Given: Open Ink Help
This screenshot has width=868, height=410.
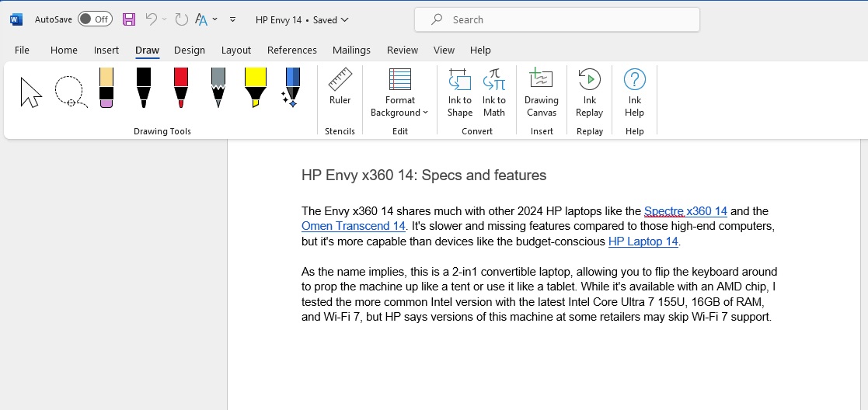Looking at the screenshot, I should coord(634,92).
